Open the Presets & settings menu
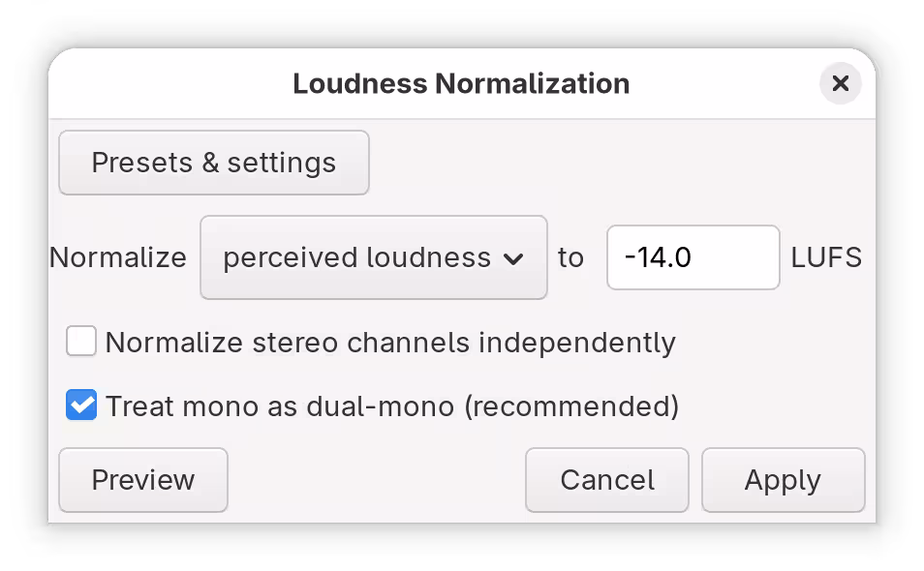Screen dimensions: 924x571 tap(213, 163)
